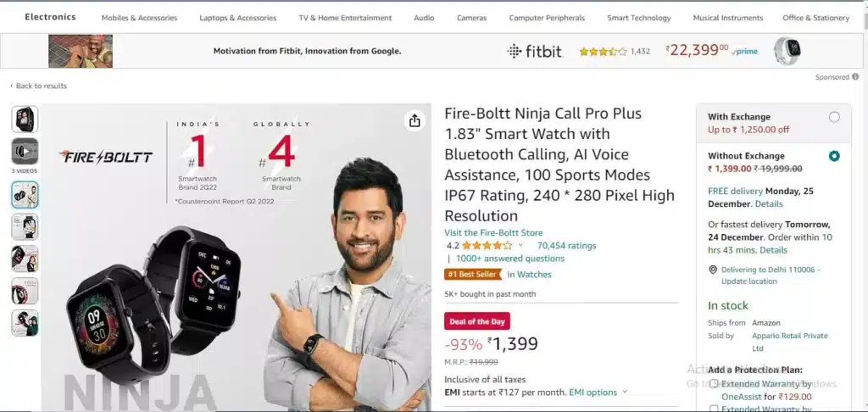This screenshot has width=868, height=412.
Task: Expand the rating breakdown chevron
Action: (520, 245)
